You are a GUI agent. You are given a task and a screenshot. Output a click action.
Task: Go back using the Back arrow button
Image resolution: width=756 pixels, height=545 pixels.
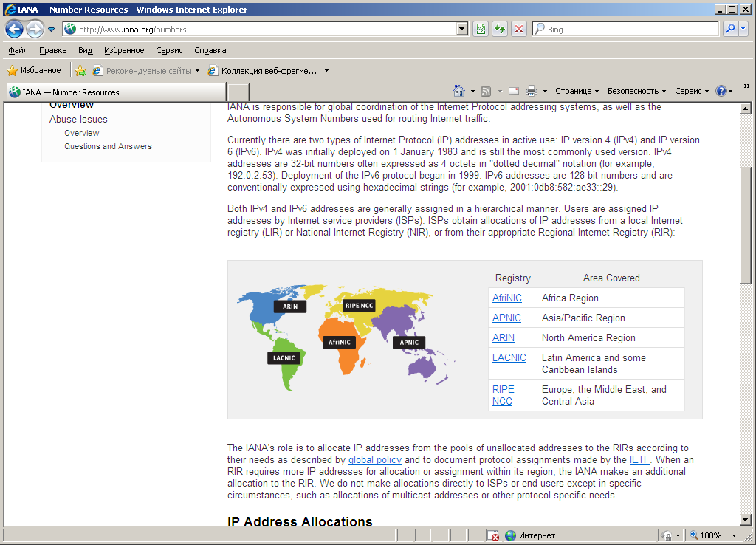coord(15,30)
